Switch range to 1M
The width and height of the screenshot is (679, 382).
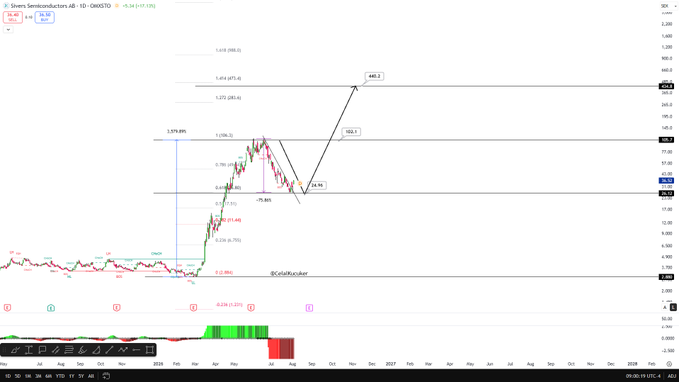[28, 376]
